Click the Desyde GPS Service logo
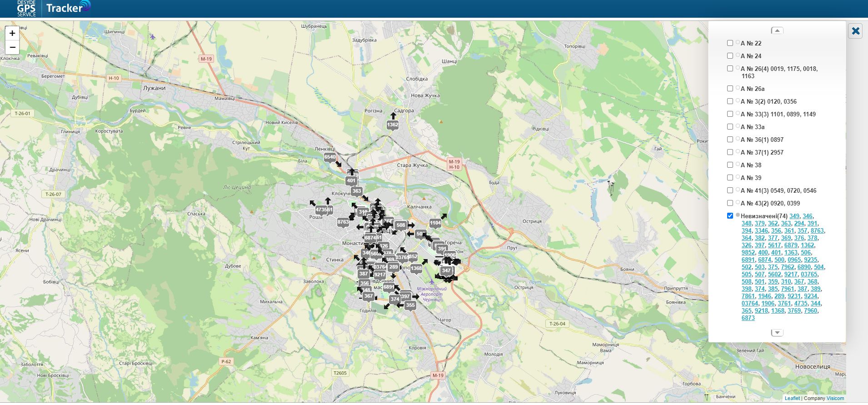The height and width of the screenshot is (405, 868). click(x=26, y=9)
